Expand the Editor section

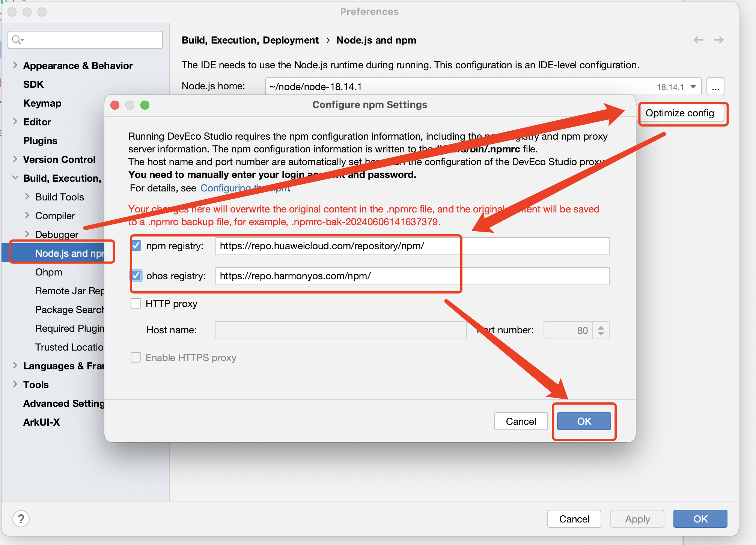coord(15,122)
